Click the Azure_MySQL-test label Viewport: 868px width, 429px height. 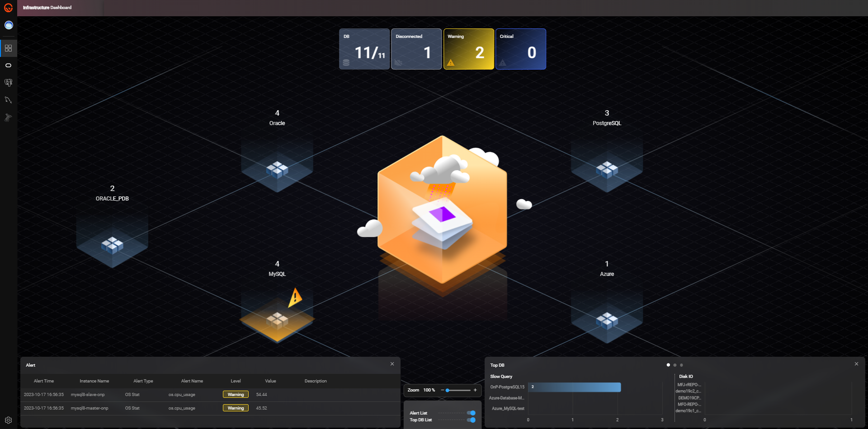pyautogui.click(x=508, y=409)
